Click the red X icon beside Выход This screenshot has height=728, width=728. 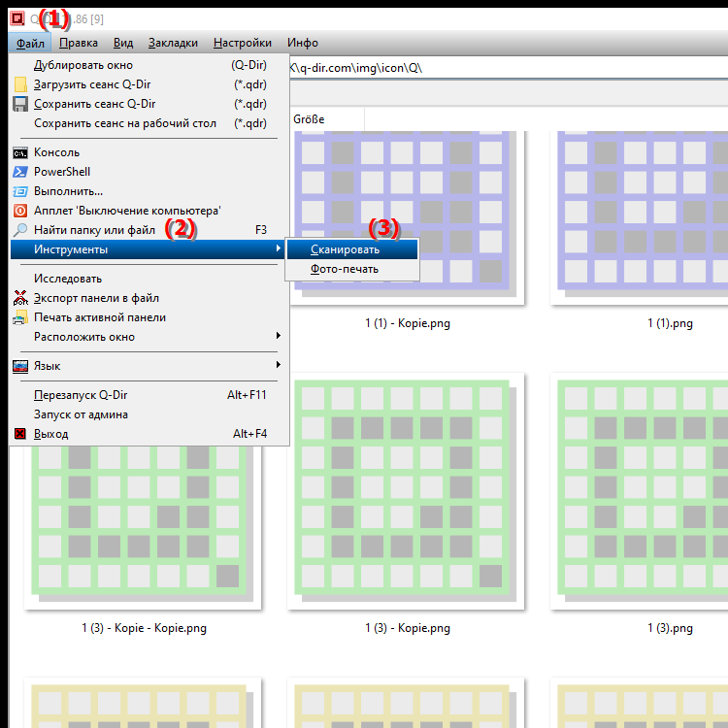point(20,434)
